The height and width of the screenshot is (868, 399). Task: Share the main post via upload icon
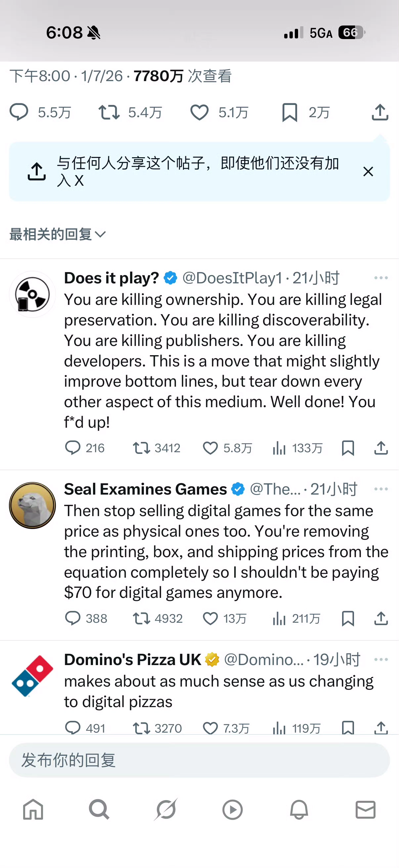[380, 112]
